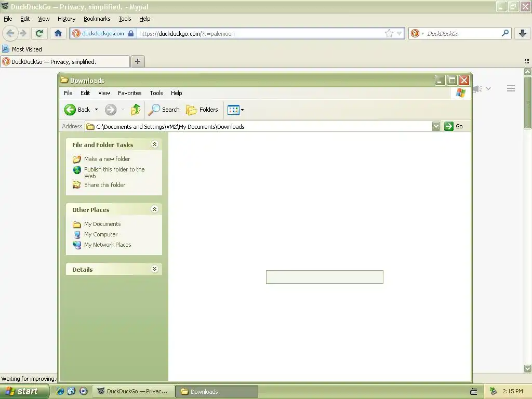532x399 pixels.
Task: Expand the Details panel
Action: coord(154,269)
